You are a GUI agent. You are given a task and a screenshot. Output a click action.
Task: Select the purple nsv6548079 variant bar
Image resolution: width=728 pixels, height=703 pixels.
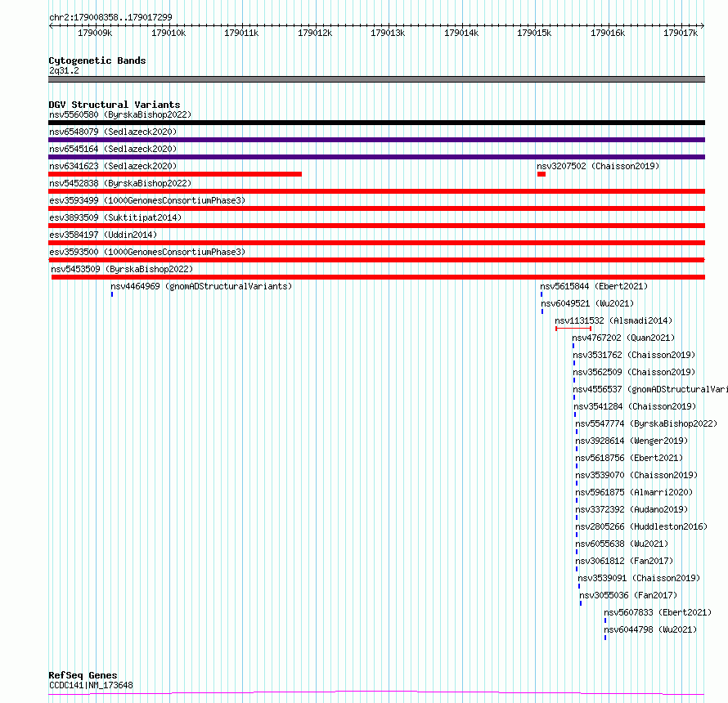pos(376,140)
